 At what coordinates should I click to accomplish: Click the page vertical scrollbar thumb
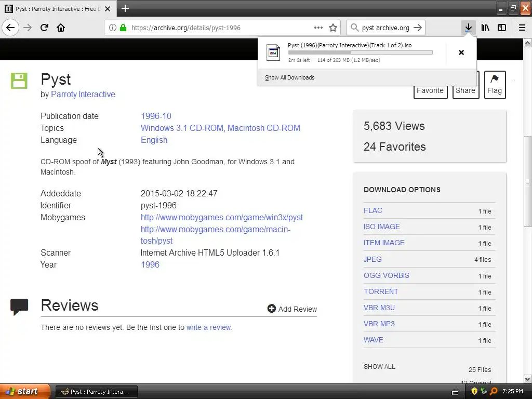(528, 181)
